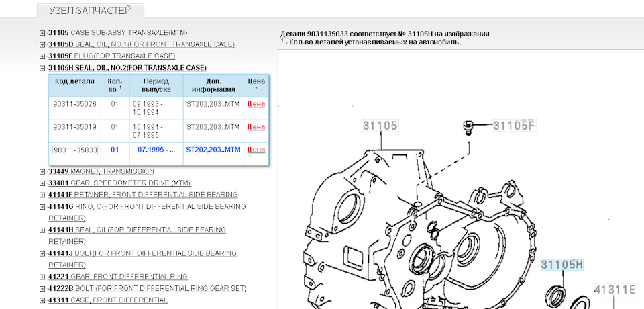Screen dimensions: 644x309
Task: Open 31105F PLUG(FOR TRANSAXLE CASE) link
Action: click(x=112, y=56)
